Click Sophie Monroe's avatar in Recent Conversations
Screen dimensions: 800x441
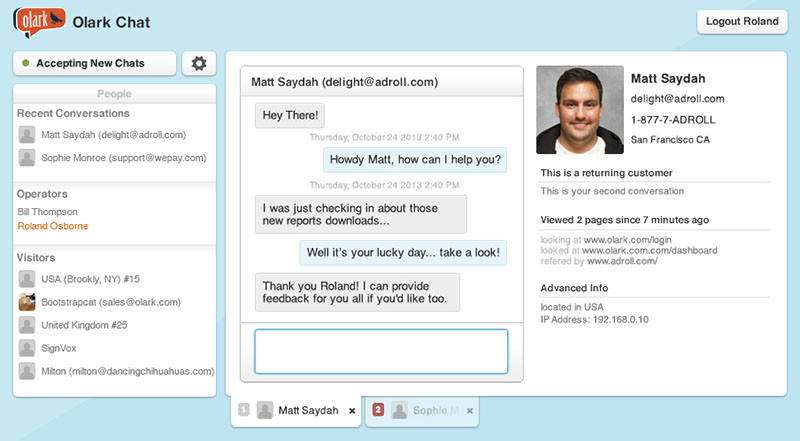pos(27,157)
